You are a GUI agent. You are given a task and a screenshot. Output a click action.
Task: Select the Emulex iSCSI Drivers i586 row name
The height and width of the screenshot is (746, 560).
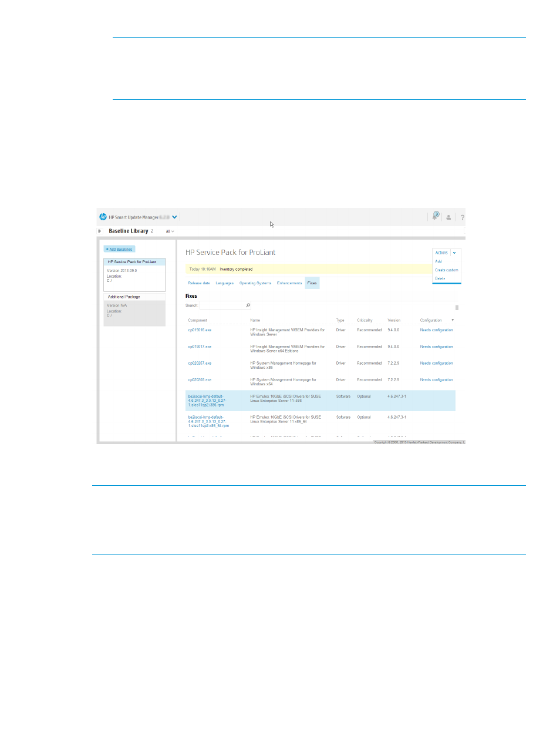pos(285,398)
